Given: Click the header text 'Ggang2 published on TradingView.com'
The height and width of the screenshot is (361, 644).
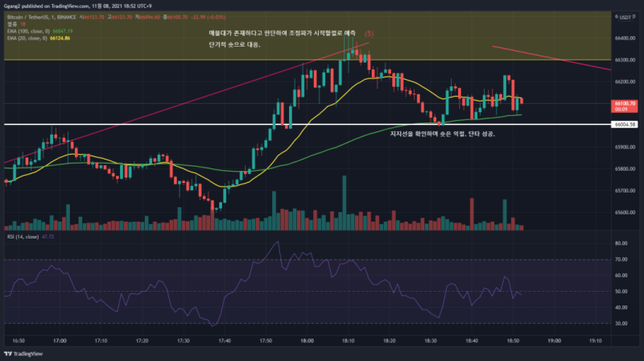Looking at the screenshot, I should point(47,6).
